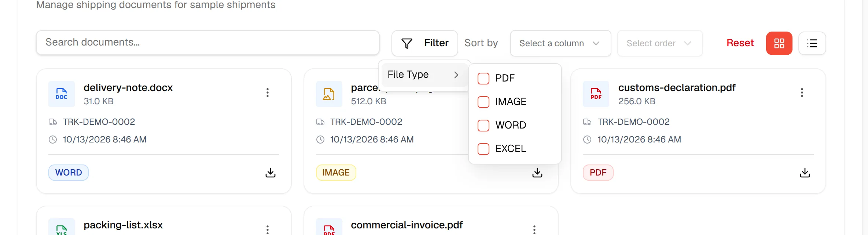Open the Select a column dropdown
Viewport: 868px width, 235px height.
(560, 43)
